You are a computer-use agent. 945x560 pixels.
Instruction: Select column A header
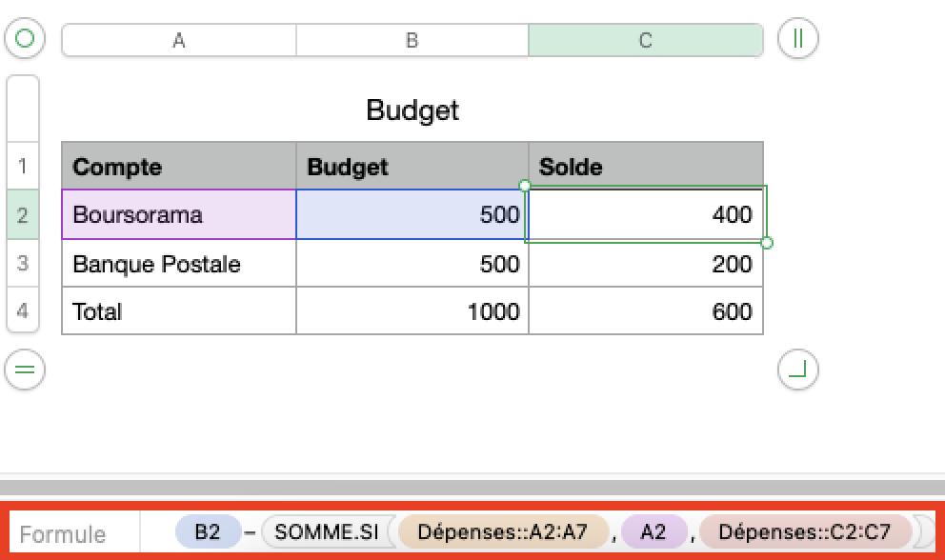(x=179, y=40)
